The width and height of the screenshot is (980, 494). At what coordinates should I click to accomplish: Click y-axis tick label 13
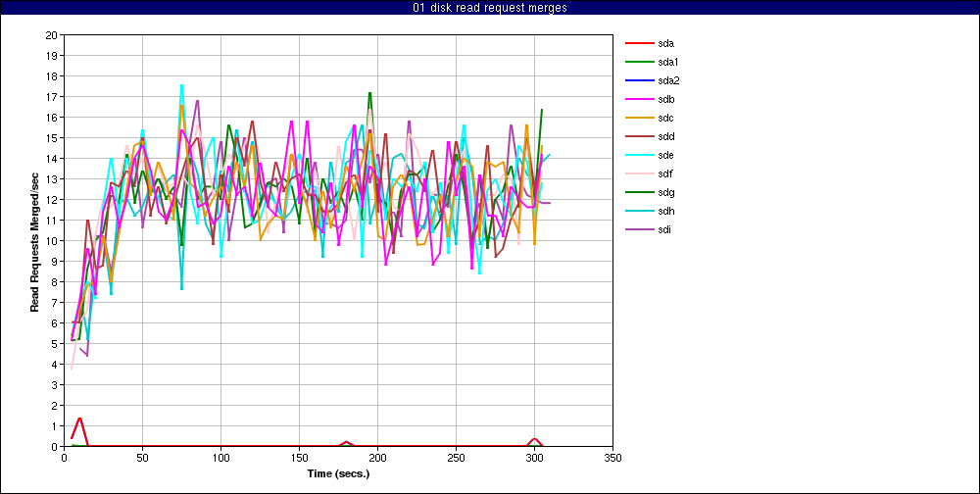52,178
